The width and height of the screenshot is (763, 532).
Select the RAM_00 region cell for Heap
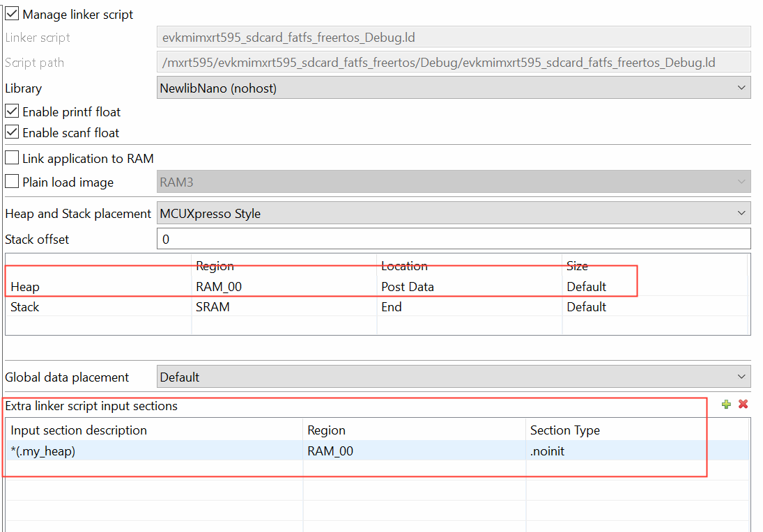point(230,286)
